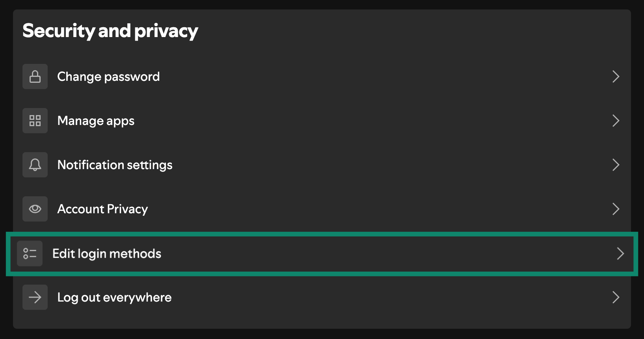
Task: Select the list icon for Edit login methods
Action: [x=30, y=253]
